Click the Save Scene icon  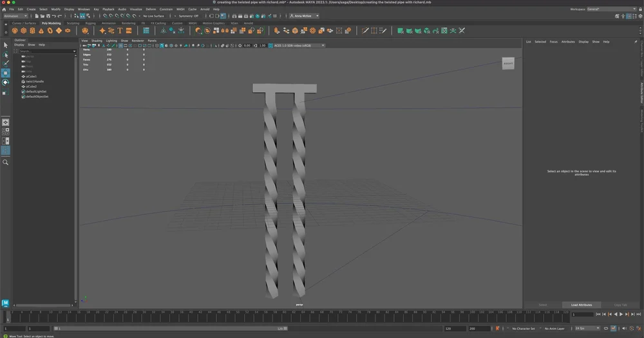[x=48, y=16]
